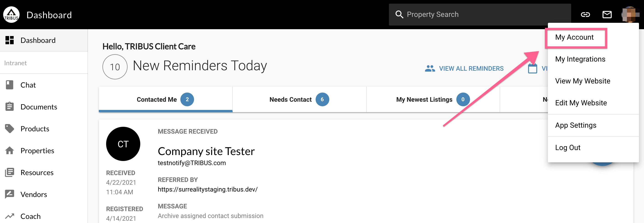Open Chat from the sidebar
The image size is (644, 223).
click(x=28, y=85)
